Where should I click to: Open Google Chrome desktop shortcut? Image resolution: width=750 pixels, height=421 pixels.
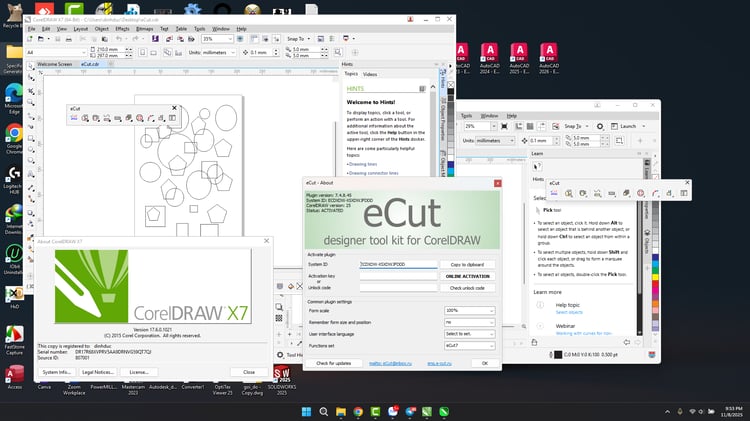(x=14, y=139)
